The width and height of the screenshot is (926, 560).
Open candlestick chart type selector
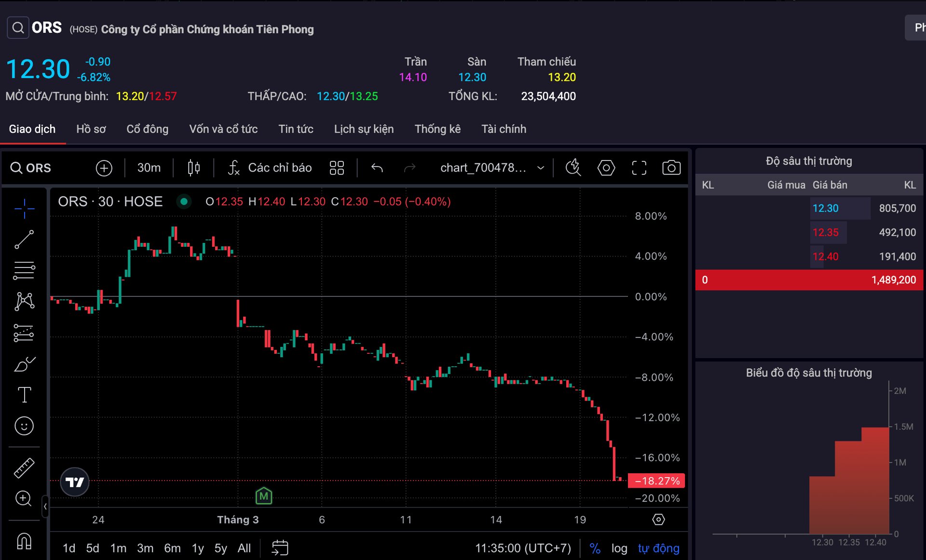tap(193, 168)
